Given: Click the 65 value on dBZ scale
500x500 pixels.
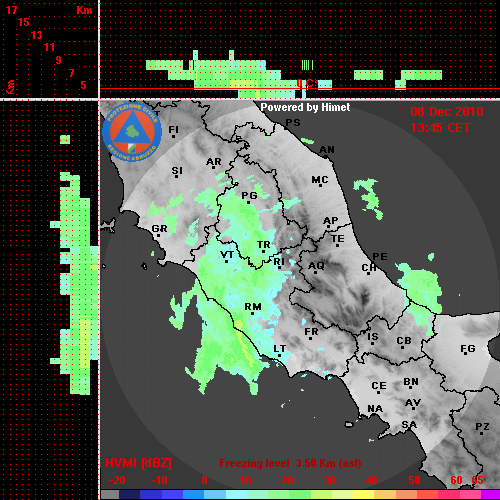Looking at the screenshot, I should tap(477, 480).
